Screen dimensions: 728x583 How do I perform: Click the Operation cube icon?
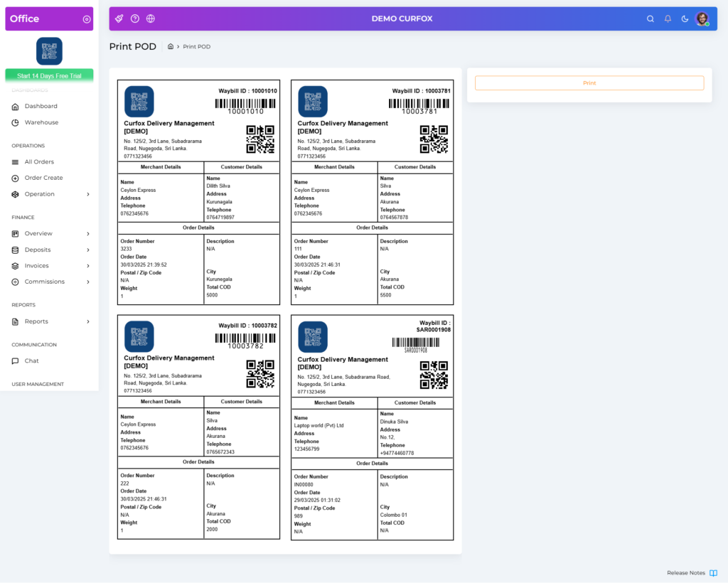[x=16, y=195]
